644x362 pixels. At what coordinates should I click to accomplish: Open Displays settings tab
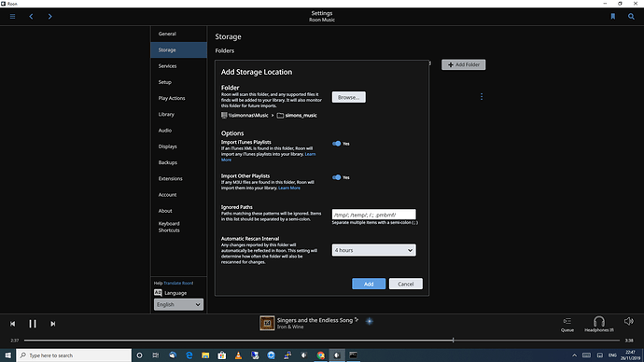178,146
